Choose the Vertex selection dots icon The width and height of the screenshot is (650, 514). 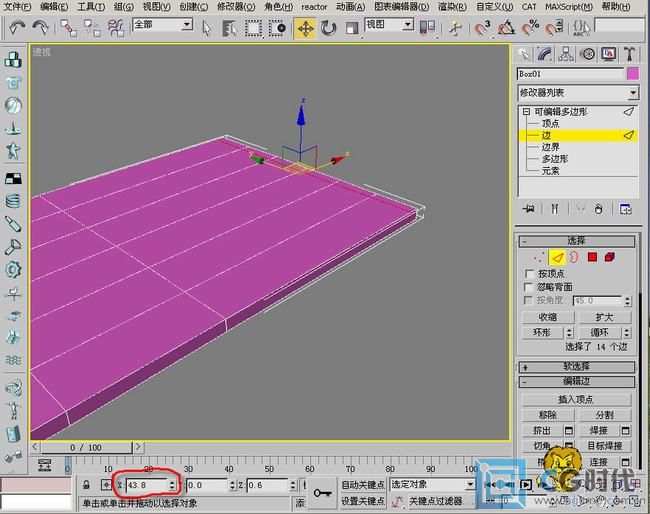(539, 257)
